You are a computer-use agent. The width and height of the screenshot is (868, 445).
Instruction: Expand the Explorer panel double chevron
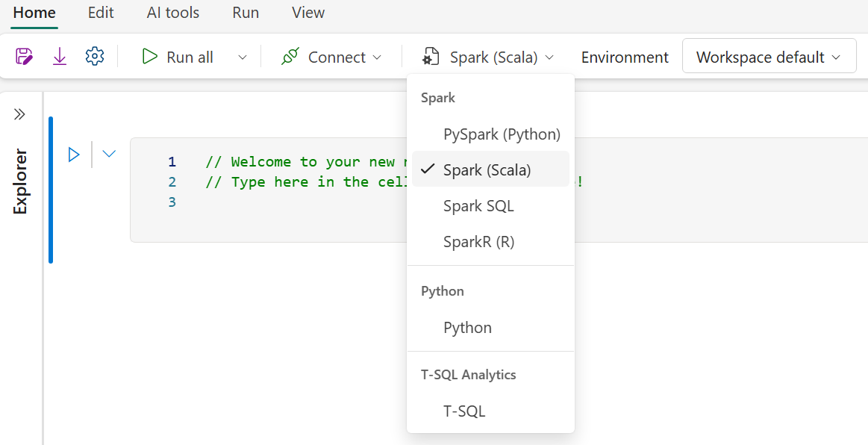pos(19,114)
